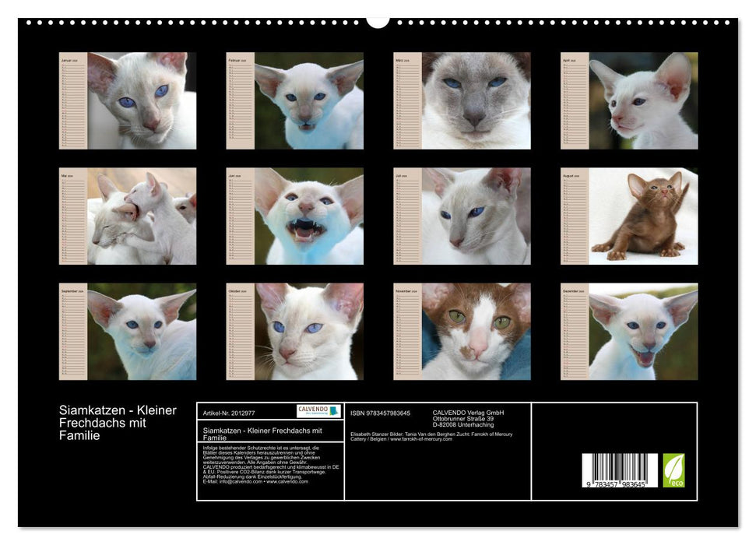
Task: Click the Oktober cat thumbnail
Action: pyautogui.click(x=294, y=332)
